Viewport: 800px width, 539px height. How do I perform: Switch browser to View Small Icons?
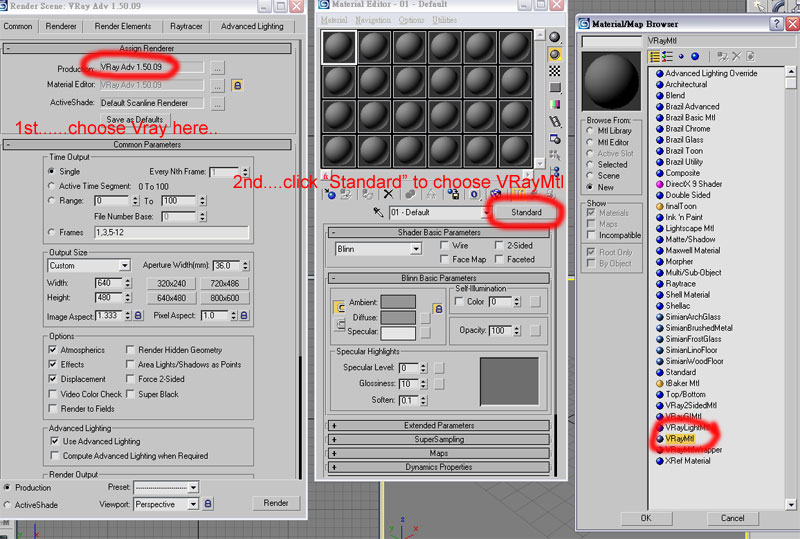[681, 56]
